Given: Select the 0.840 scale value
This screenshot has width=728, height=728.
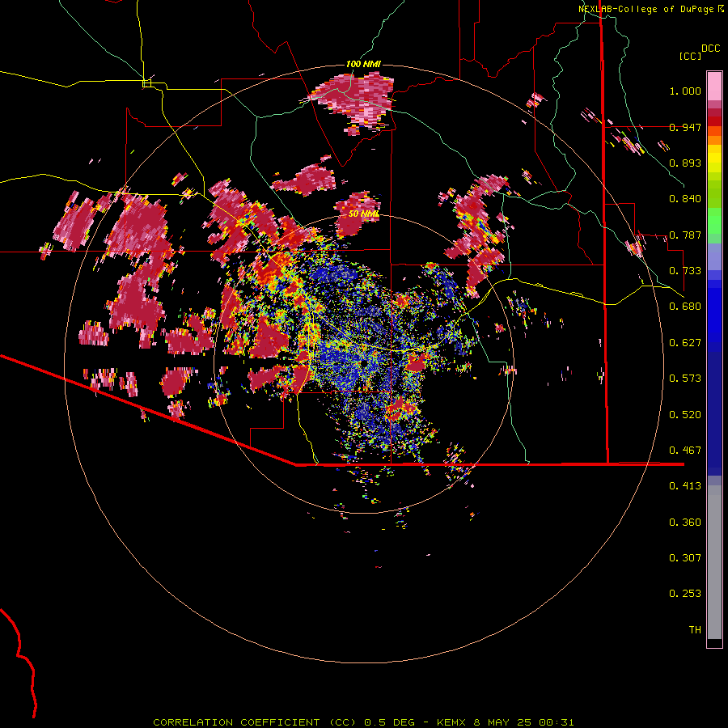Looking at the screenshot, I should point(685,199).
